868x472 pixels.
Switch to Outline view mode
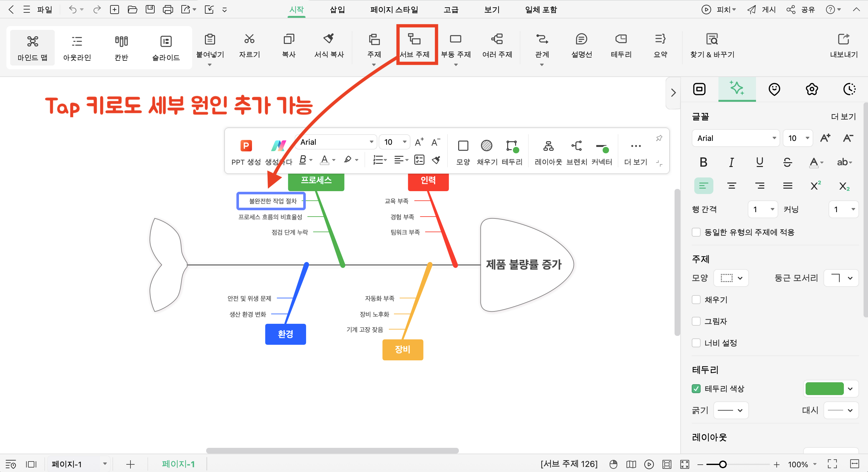pyautogui.click(x=77, y=48)
